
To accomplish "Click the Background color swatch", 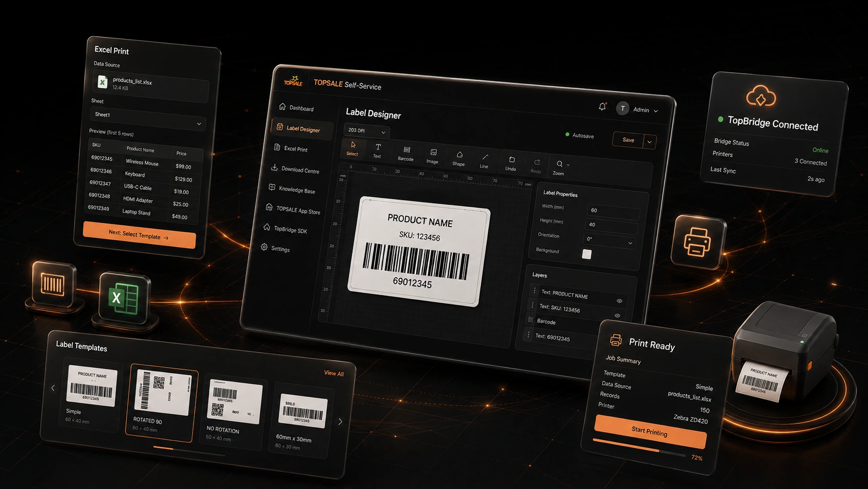I will point(587,254).
